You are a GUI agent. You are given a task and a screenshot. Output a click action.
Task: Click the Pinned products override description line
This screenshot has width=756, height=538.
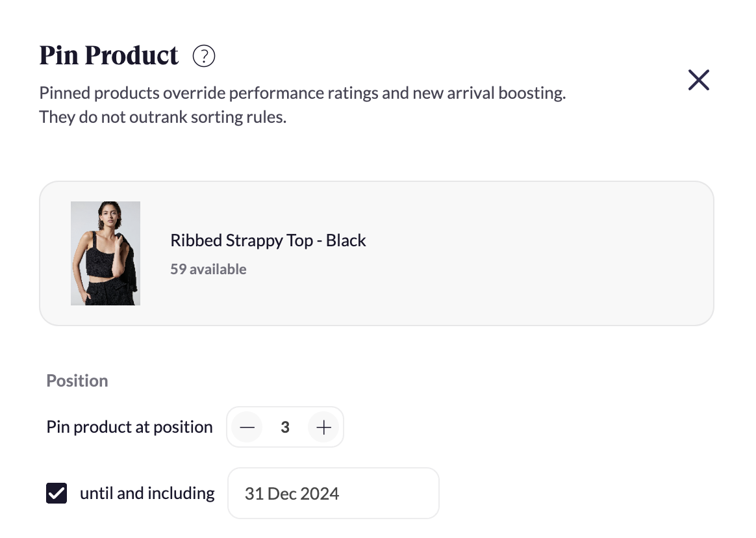click(302, 93)
